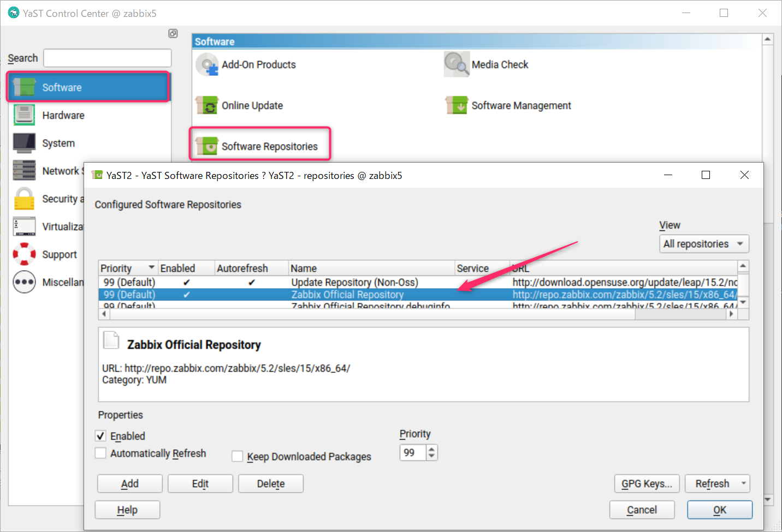Select the Network Services category icon
Image resolution: width=782 pixels, height=532 pixels.
pos(25,171)
